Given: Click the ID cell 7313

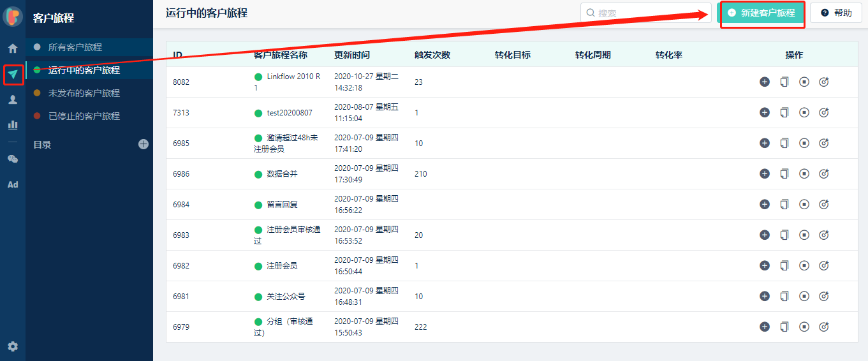Looking at the screenshot, I should (181, 113).
